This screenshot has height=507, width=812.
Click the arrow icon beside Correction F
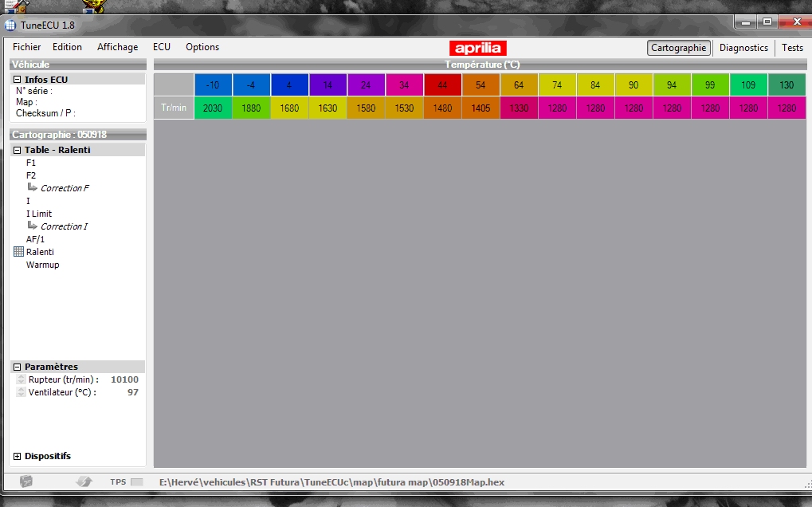point(33,187)
